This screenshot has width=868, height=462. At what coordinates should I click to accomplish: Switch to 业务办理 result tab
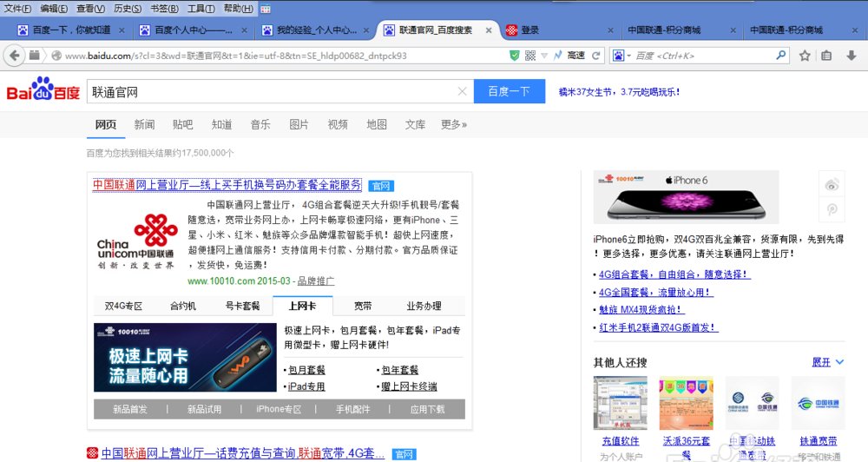[x=424, y=306]
